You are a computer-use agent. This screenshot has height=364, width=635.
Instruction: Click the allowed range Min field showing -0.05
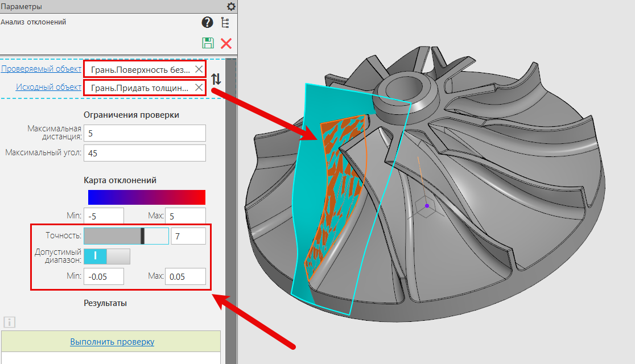click(x=104, y=276)
